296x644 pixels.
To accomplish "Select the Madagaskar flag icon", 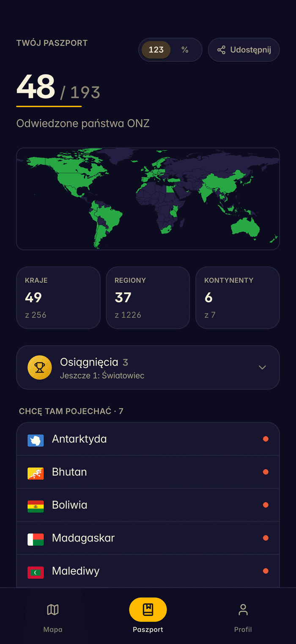I will click(x=36, y=539).
